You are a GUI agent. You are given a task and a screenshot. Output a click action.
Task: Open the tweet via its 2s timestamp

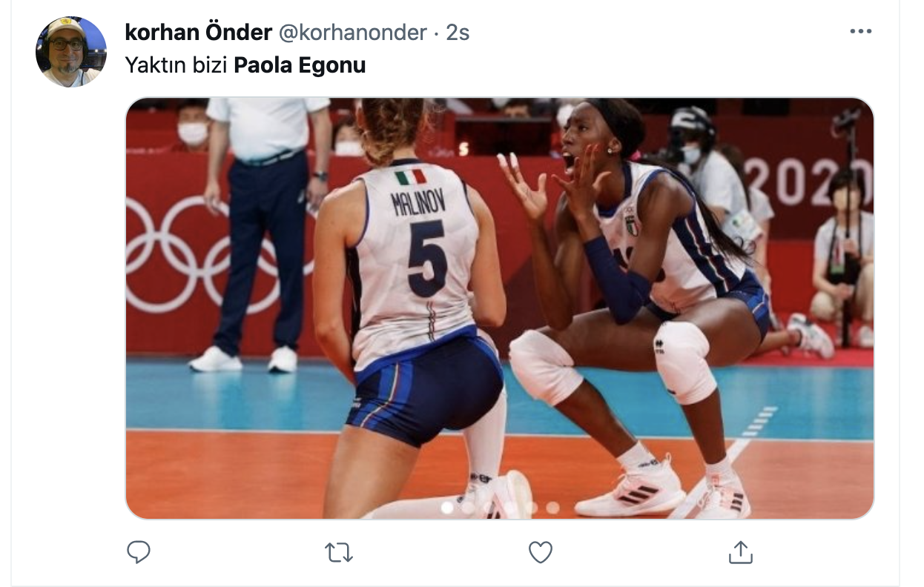[458, 33]
